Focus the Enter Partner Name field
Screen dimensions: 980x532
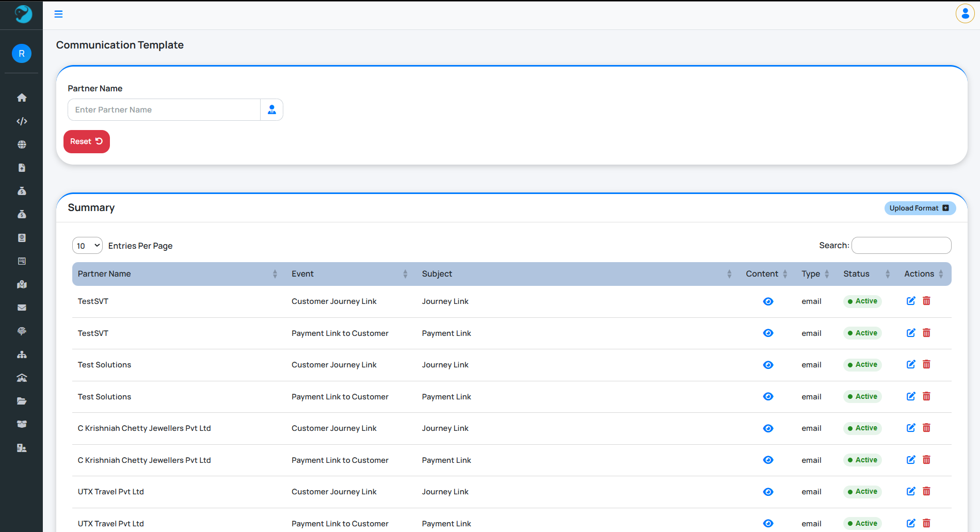[x=164, y=110]
